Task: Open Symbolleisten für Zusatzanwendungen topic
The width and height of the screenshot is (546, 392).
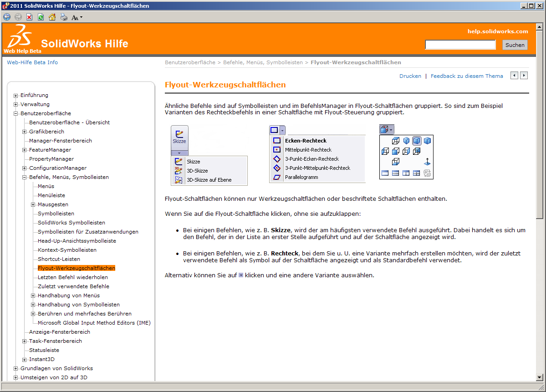Action: tap(88, 231)
